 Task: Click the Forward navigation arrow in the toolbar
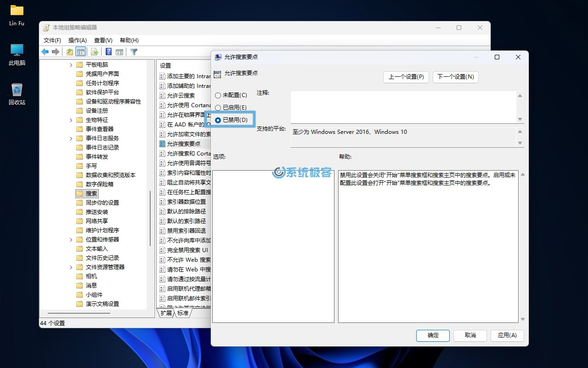[x=55, y=52]
